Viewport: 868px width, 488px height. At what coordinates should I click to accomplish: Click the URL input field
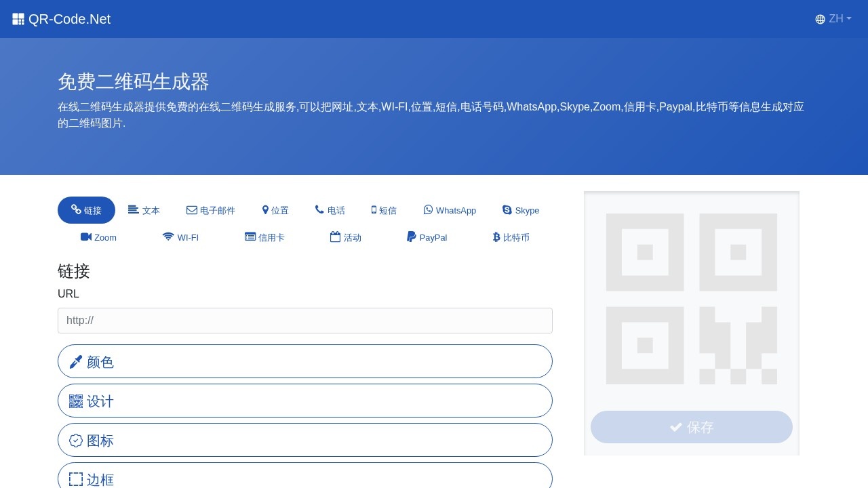[x=305, y=321]
